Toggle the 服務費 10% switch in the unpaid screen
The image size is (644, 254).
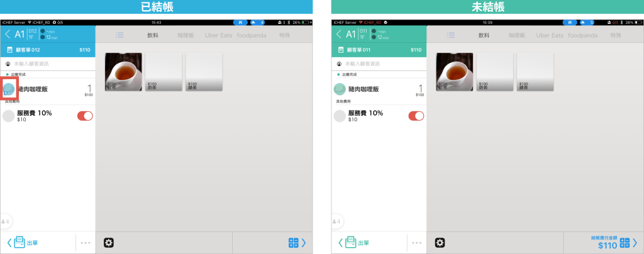coord(416,116)
